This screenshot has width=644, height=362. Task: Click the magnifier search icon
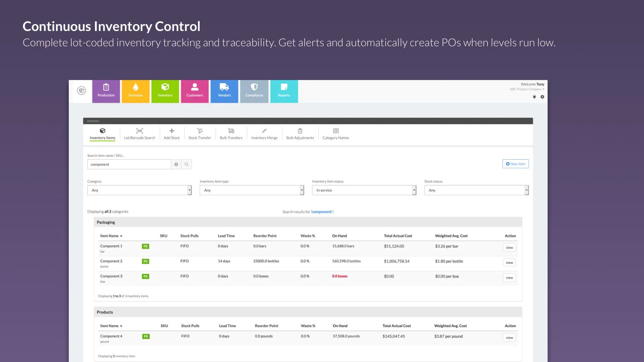tap(186, 165)
